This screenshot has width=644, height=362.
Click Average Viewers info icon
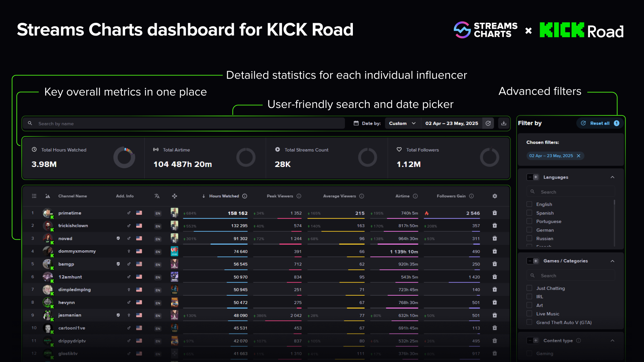pos(362,196)
